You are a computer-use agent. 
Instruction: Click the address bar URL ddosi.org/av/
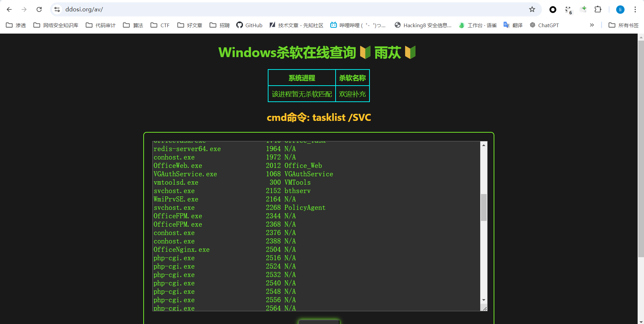(x=84, y=9)
